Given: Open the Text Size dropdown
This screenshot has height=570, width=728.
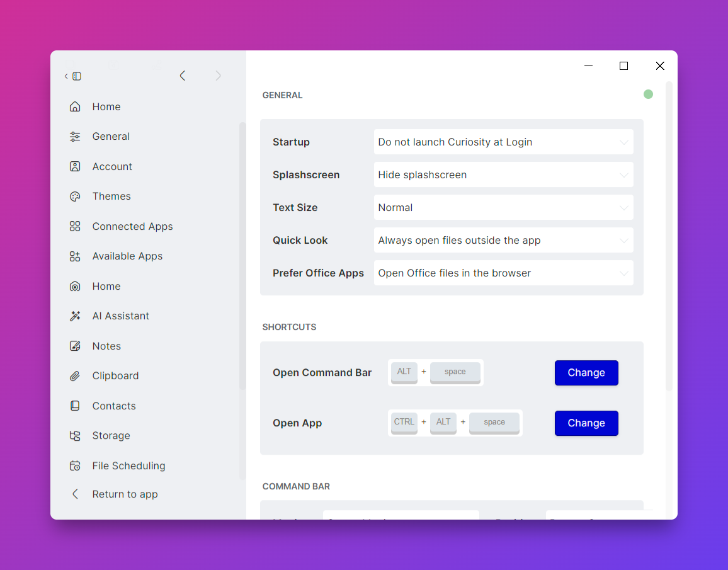Looking at the screenshot, I should click(503, 207).
